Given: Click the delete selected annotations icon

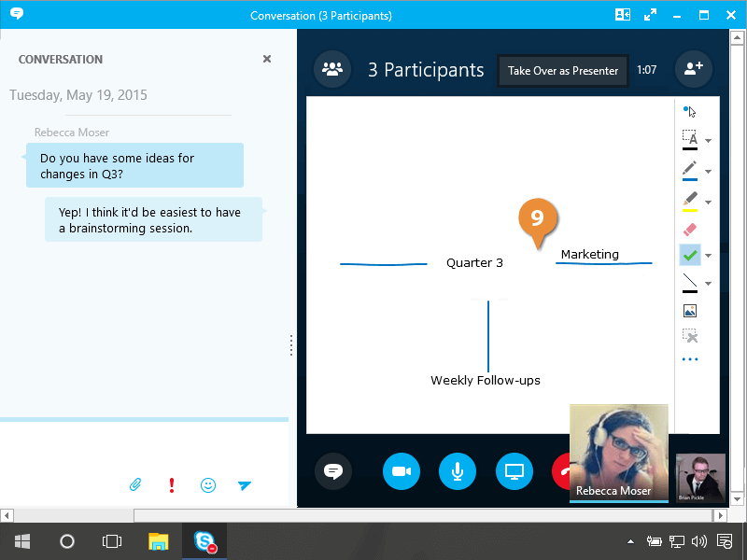Looking at the screenshot, I should [x=690, y=336].
